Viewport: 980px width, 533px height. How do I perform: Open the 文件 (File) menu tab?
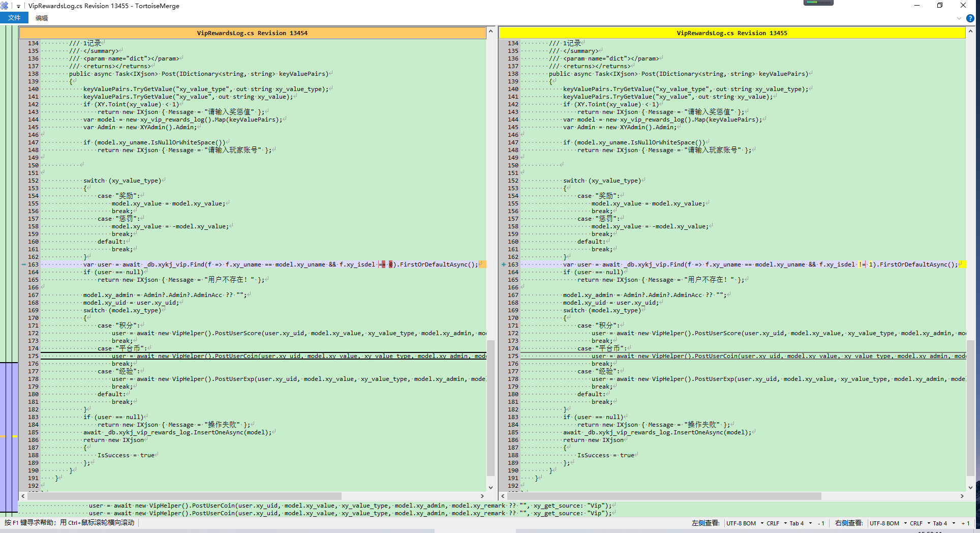click(14, 18)
